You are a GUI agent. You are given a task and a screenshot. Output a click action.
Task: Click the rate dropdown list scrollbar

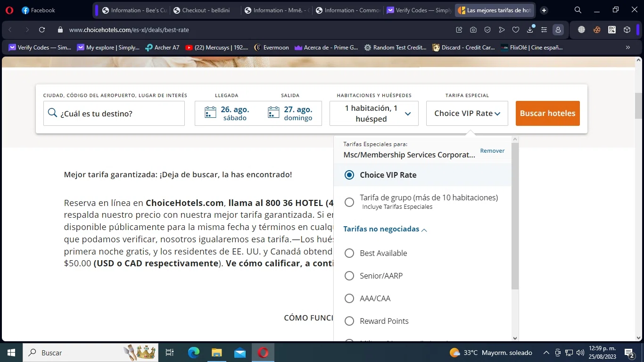(x=515, y=215)
